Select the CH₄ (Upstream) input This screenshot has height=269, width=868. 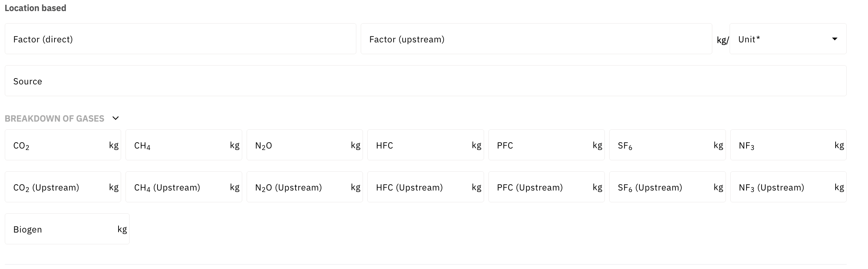180,187
